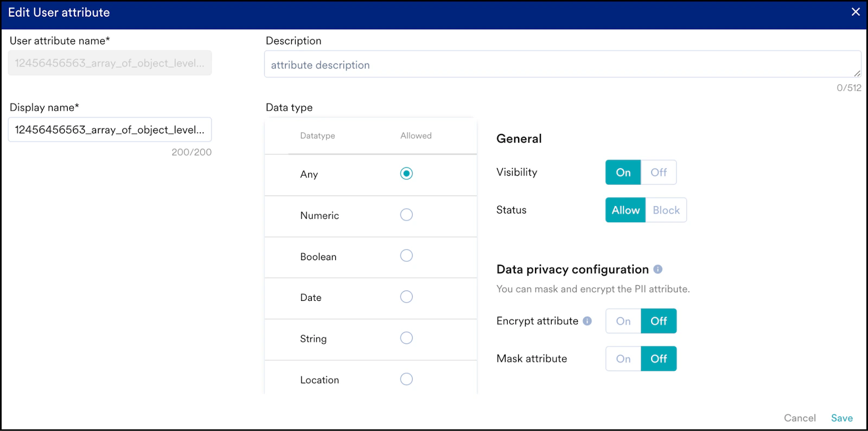Close the Edit User attribute dialog
Screen dimensions: 868x431
pyautogui.click(x=856, y=12)
